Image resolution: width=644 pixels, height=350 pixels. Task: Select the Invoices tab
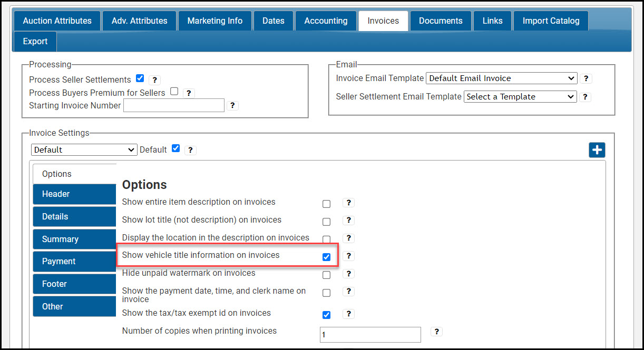tap(383, 21)
